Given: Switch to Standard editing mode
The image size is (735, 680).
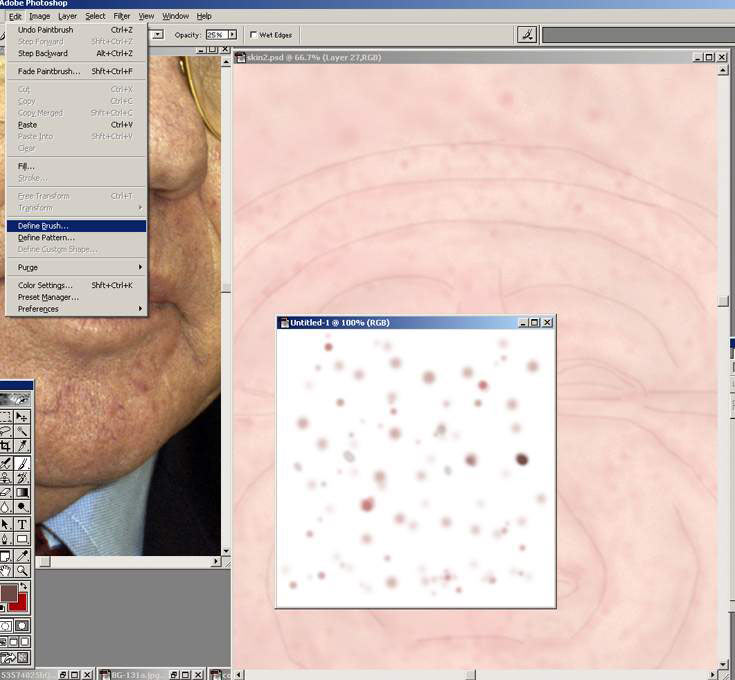Looking at the screenshot, I should pyautogui.click(x=6, y=624).
